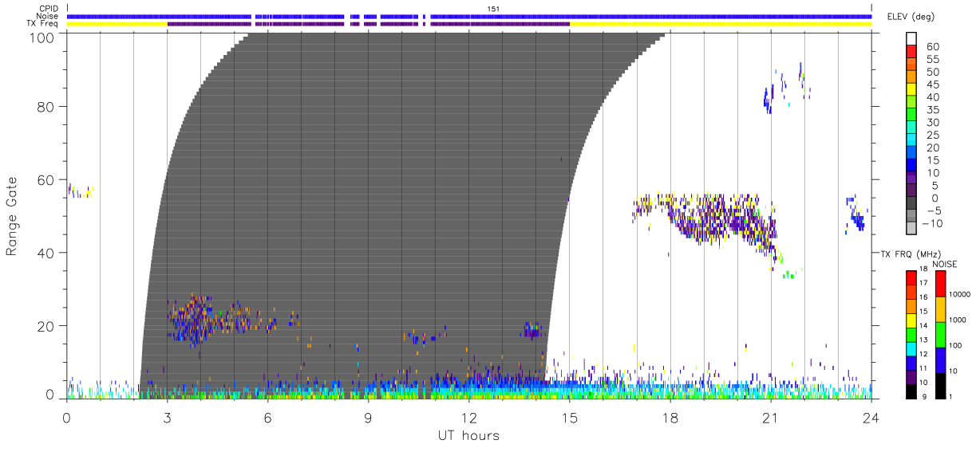Pick the white top swatch above 60 in ELEV colorbar
The width and height of the screenshot is (980, 452).
912,40
